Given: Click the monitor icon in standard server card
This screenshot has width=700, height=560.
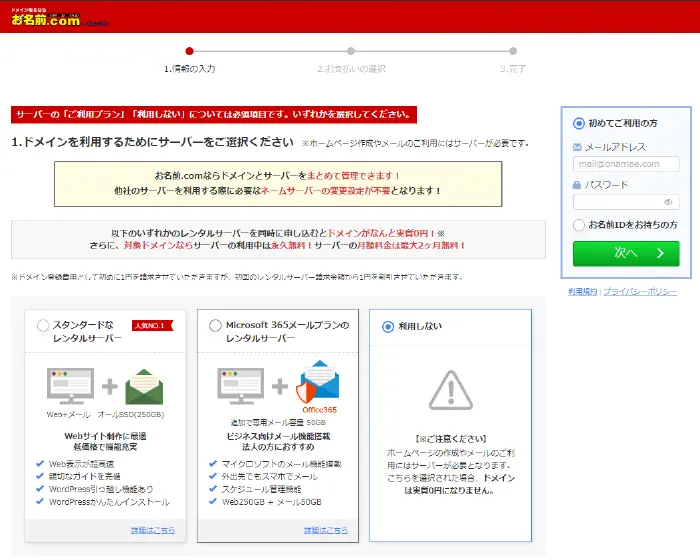Looking at the screenshot, I should (x=71, y=385).
